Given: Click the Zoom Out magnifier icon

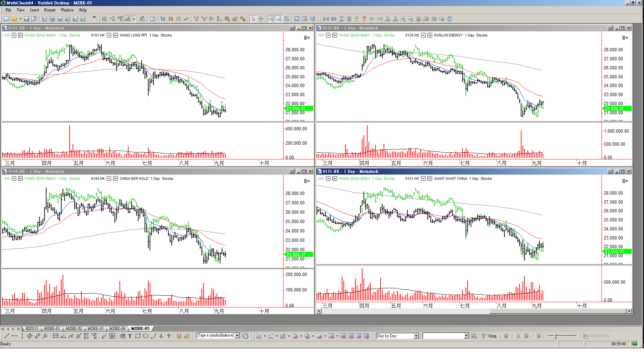Looking at the screenshot, I should [411, 19].
